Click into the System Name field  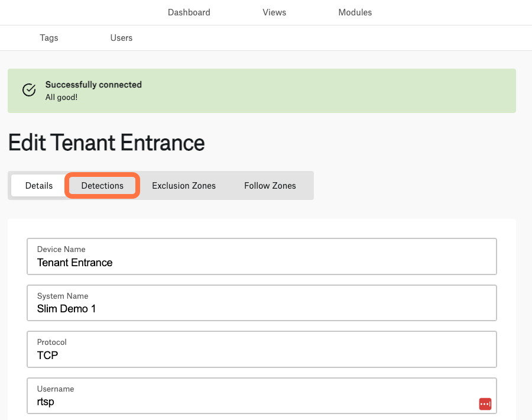pyautogui.click(x=262, y=303)
